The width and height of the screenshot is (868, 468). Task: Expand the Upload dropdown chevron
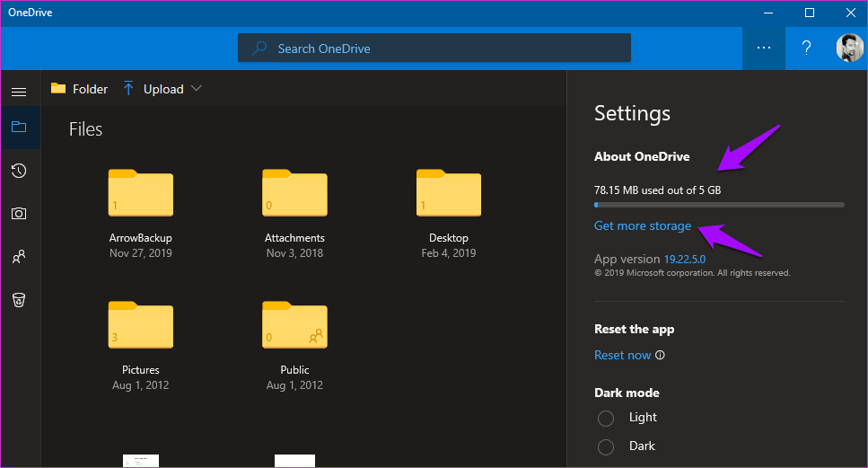point(197,88)
